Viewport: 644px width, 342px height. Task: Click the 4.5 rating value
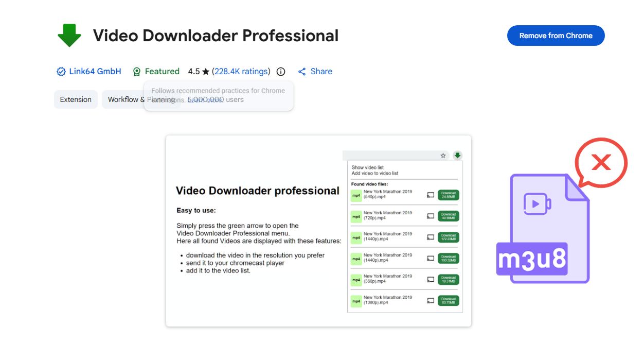(194, 72)
